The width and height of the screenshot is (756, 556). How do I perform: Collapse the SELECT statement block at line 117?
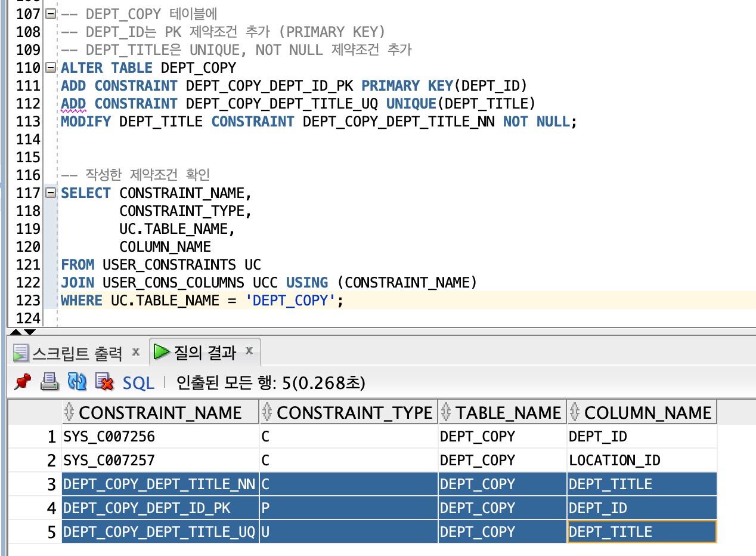point(50,192)
